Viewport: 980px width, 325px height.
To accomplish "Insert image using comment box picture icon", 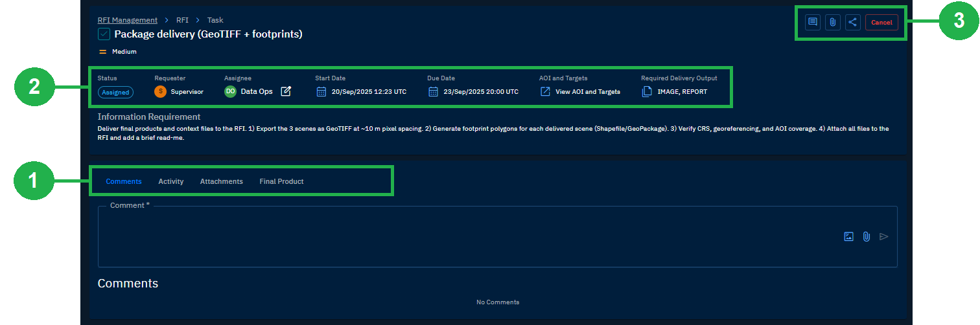I will pos(848,237).
